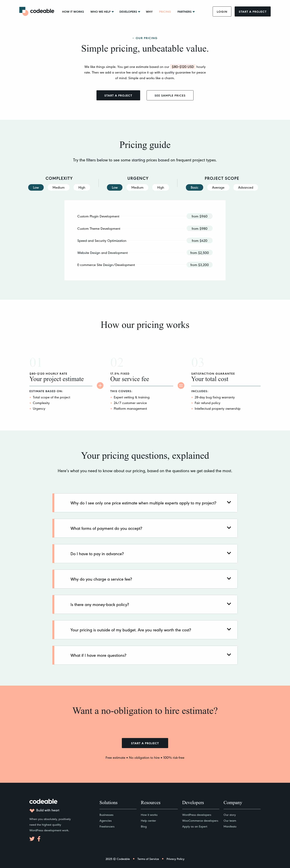Screen dimensions: 290x868
Task: Expand 'What forms of payment' chevron
Action: pos(229,528)
